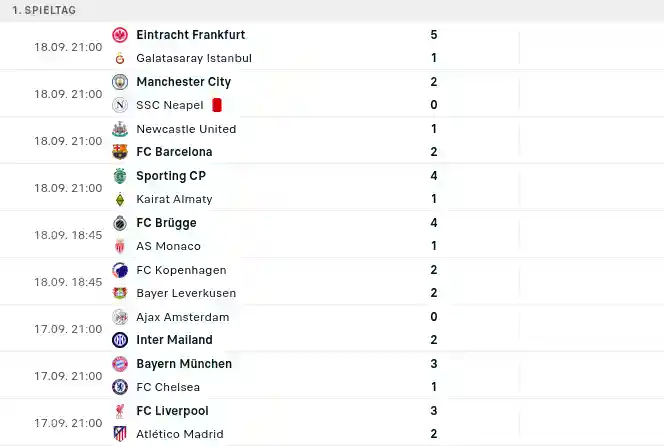Open the FC Chelsea team link
Screen dimensions: 664x447
(168, 387)
